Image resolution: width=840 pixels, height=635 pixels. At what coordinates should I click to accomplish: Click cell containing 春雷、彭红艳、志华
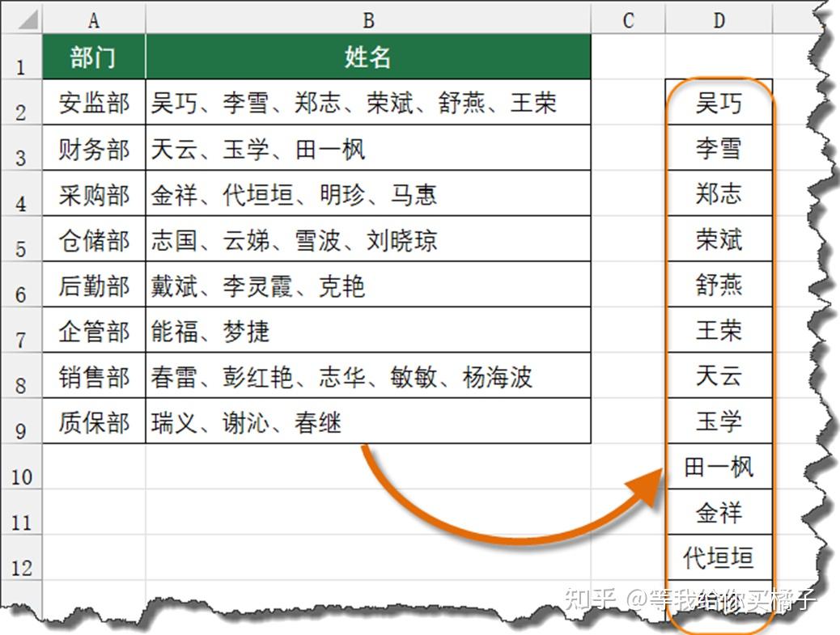click(x=368, y=375)
